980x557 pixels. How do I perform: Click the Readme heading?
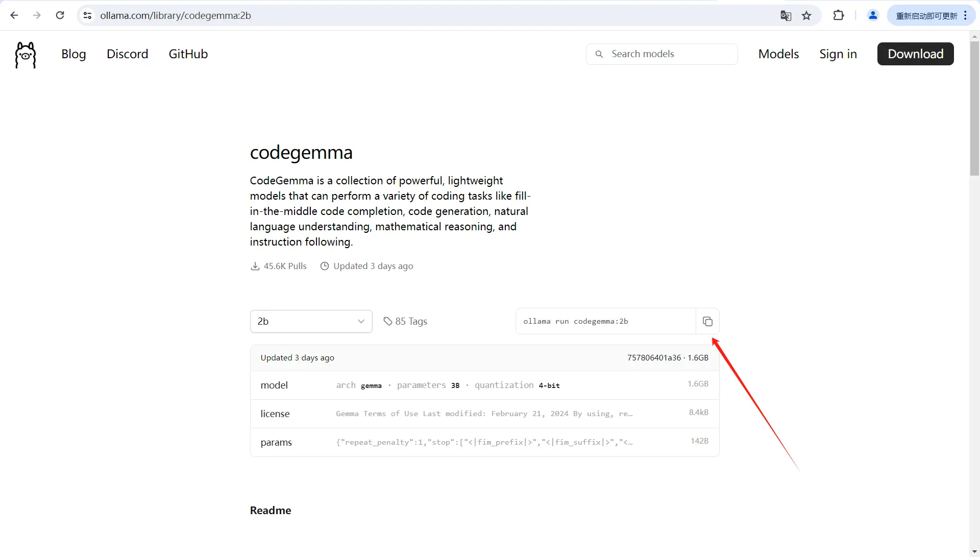point(271,511)
